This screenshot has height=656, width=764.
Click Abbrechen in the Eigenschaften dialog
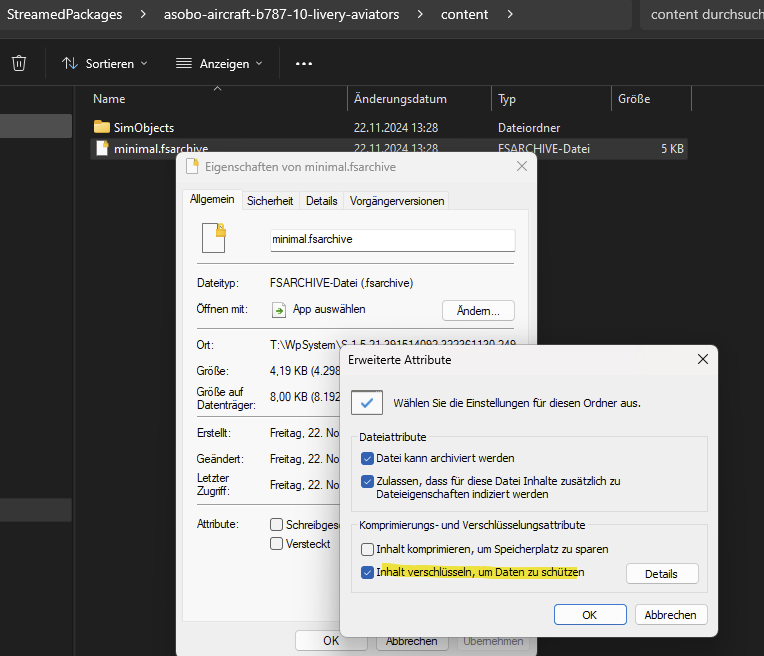pyautogui.click(x=411, y=641)
